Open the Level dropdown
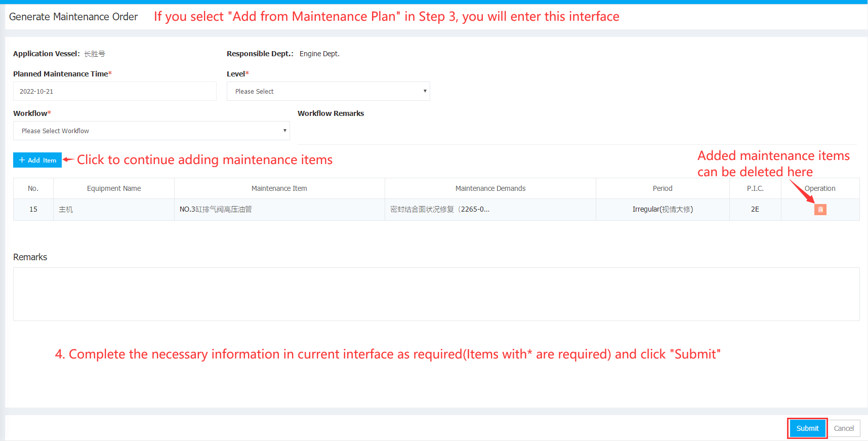This screenshot has width=868, height=441. coord(328,91)
